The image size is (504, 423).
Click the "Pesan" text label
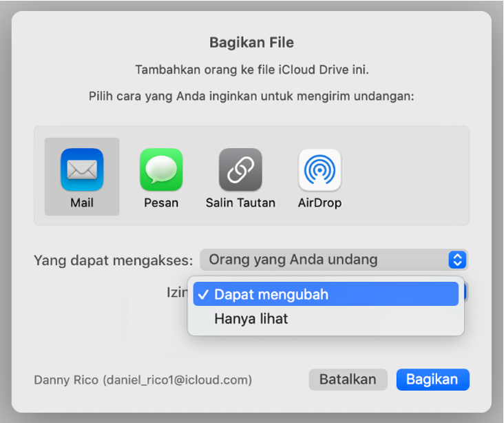(161, 203)
